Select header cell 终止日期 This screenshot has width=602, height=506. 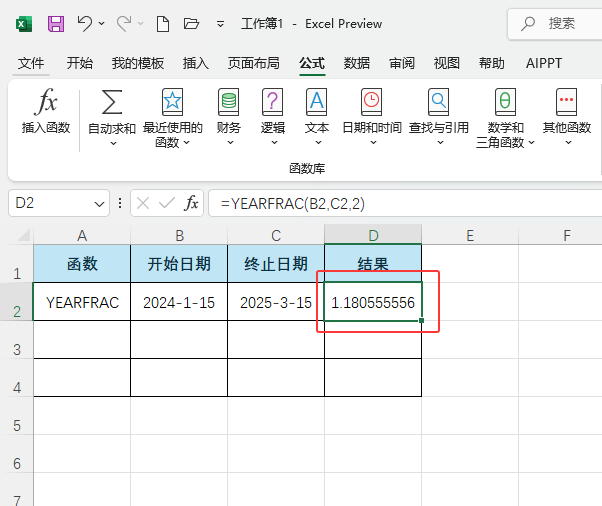pos(276,264)
